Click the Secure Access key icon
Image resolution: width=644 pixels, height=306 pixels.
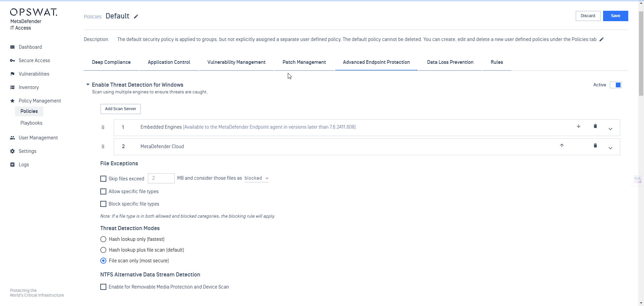[x=12, y=60]
